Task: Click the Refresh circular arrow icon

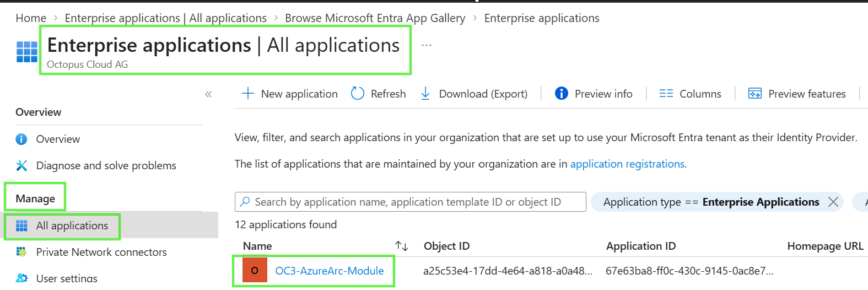Action: click(358, 94)
